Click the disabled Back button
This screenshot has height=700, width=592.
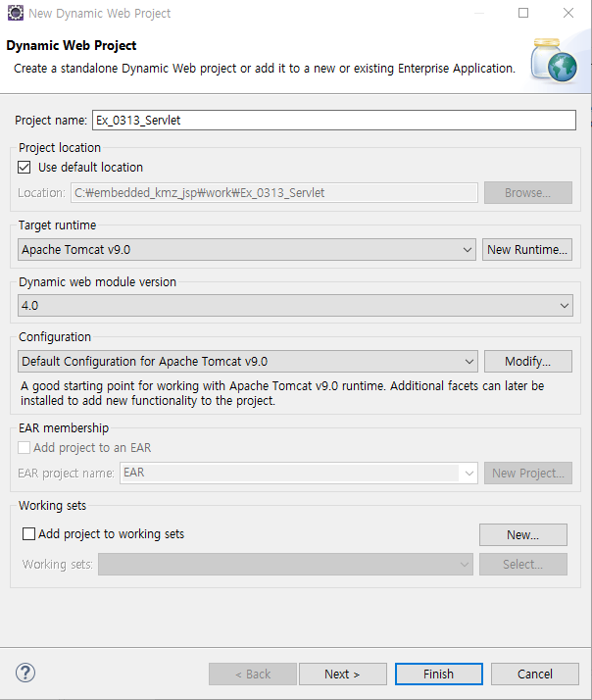click(253, 674)
